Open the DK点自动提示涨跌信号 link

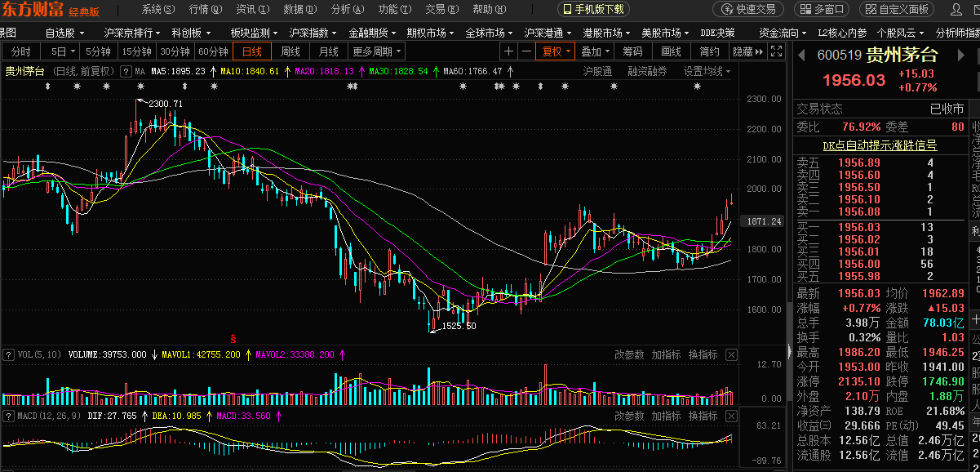click(879, 145)
